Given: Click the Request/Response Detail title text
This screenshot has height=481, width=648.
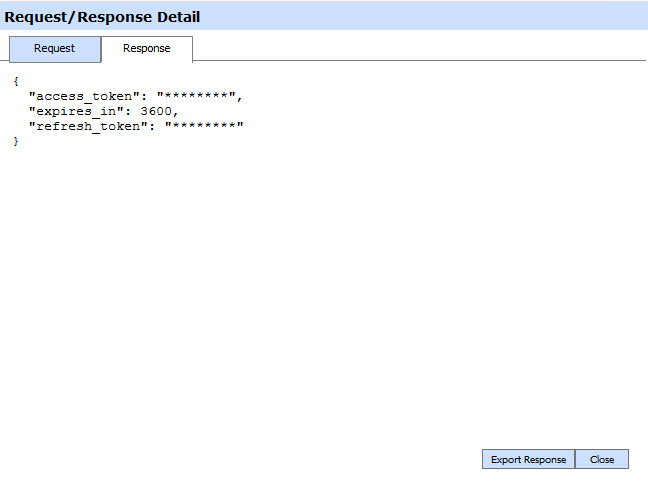Looking at the screenshot, I should 102,17.
